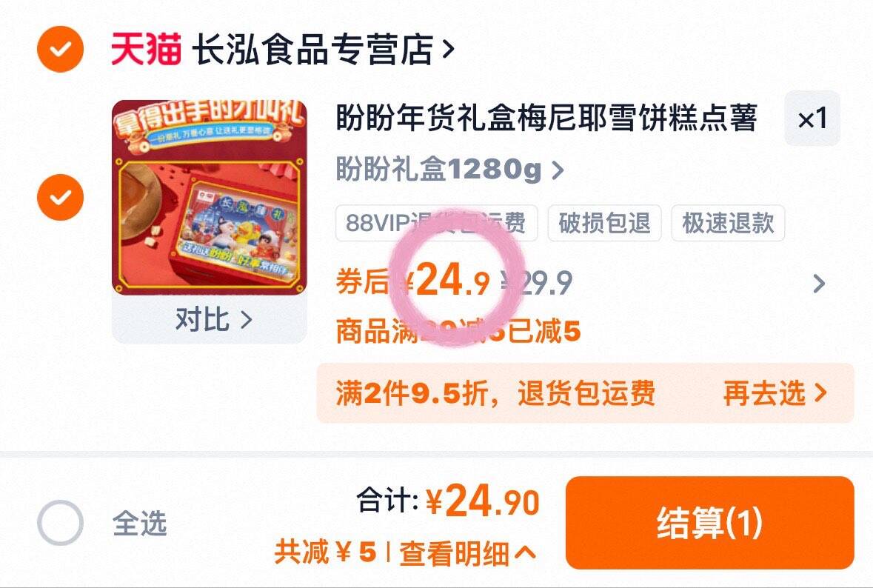Click the 结算(1) checkout button
Viewport: 873px width, 588px height.
(710, 523)
